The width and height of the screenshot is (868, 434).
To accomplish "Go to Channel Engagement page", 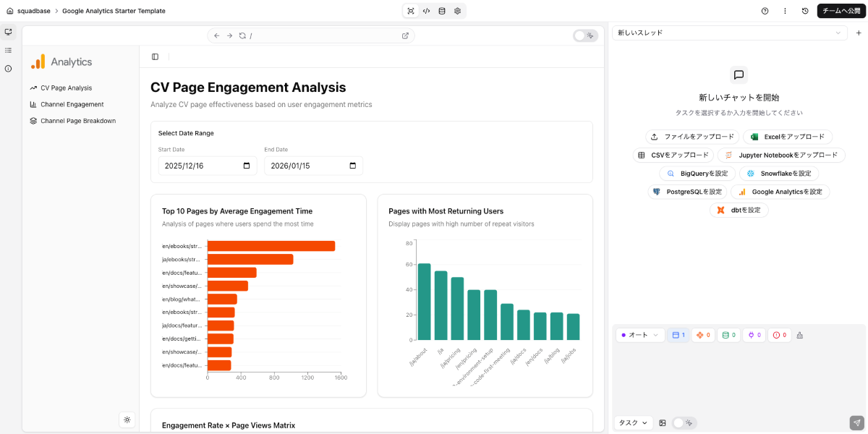I will [x=72, y=104].
